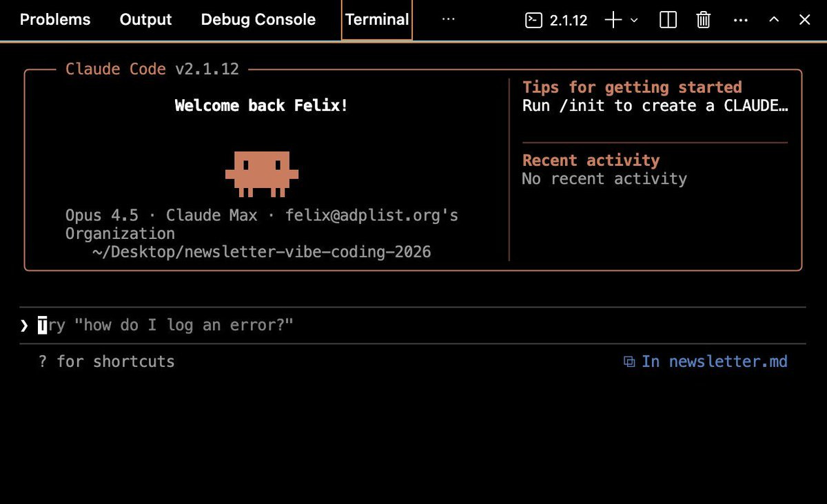Click the Claude Code pixel mascot

pyautogui.click(x=262, y=174)
